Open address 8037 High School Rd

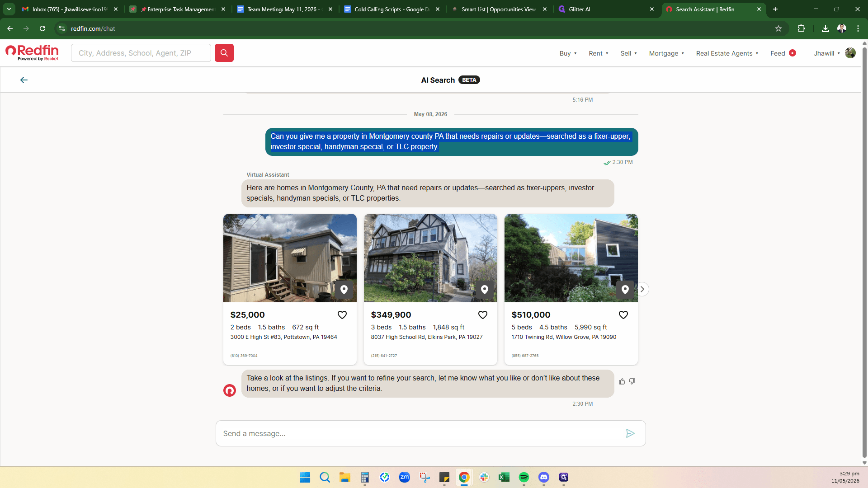(427, 337)
